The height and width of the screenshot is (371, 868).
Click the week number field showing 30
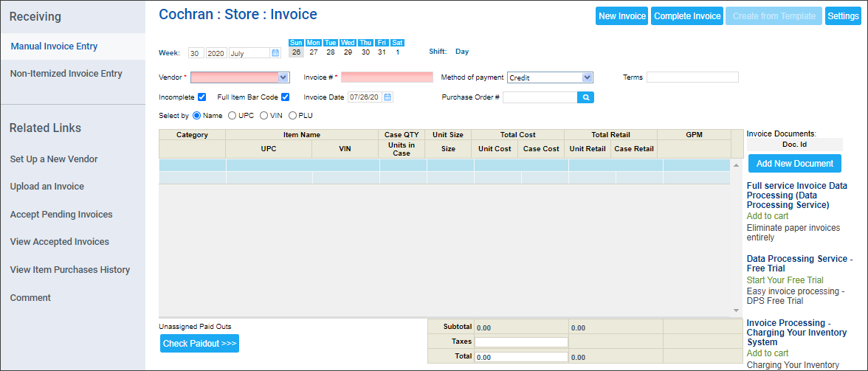(196, 53)
